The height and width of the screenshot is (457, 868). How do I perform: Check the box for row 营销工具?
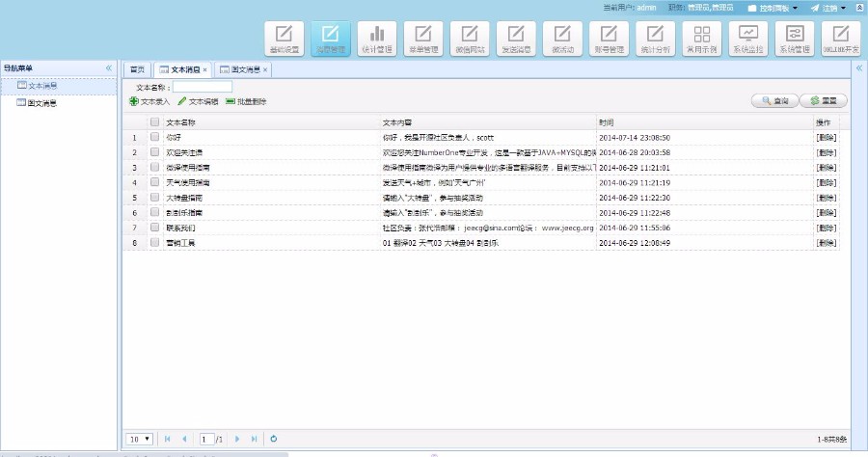154,242
